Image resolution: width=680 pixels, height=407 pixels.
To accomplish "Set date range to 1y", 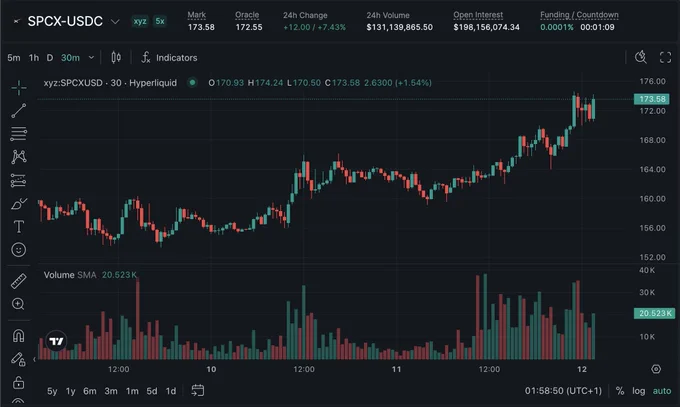I will coord(71,391).
